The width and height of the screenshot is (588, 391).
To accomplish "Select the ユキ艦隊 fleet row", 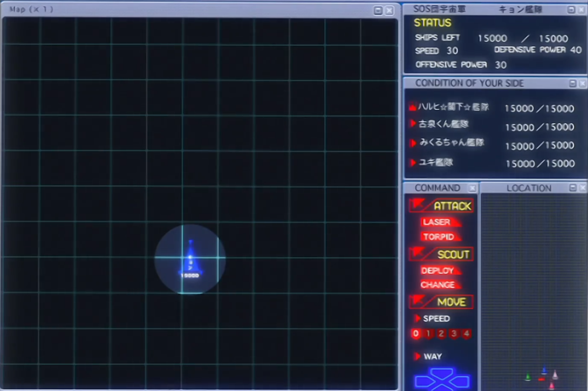I will pos(492,163).
